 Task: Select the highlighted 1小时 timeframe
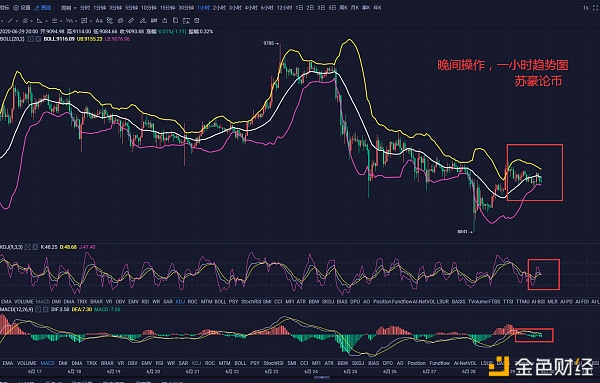[x=203, y=8]
